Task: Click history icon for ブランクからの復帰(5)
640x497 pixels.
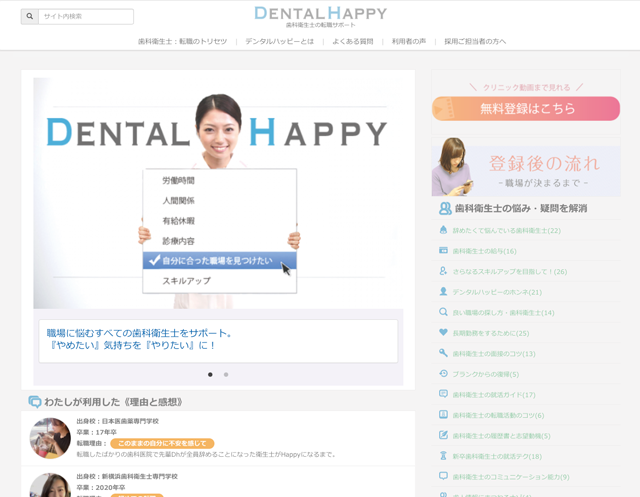Action: (443, 373)
